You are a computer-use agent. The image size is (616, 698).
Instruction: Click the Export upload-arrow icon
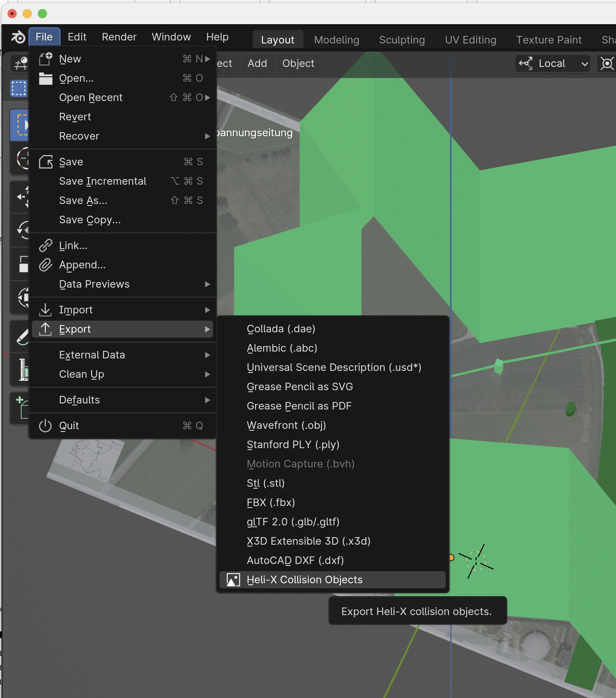point(45,329)
